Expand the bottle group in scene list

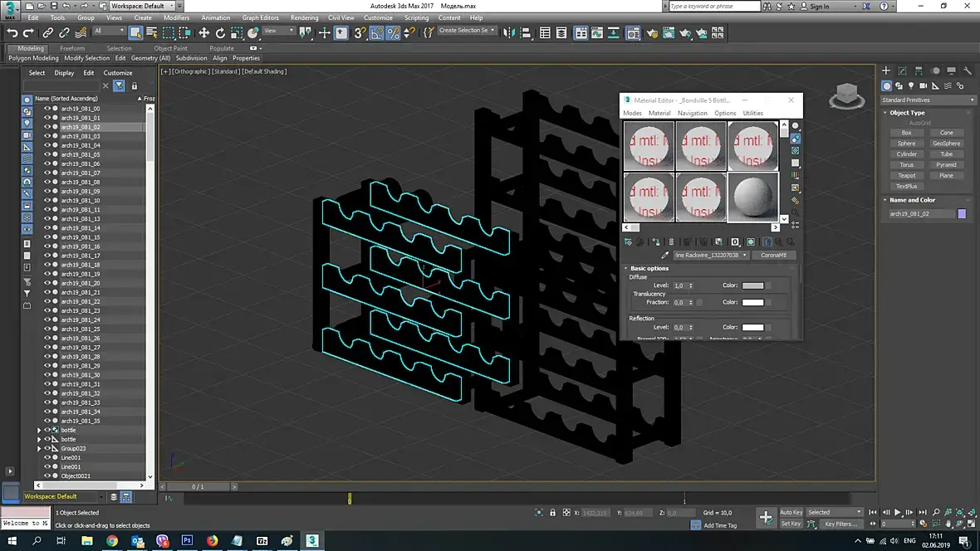tap(39, 430)
